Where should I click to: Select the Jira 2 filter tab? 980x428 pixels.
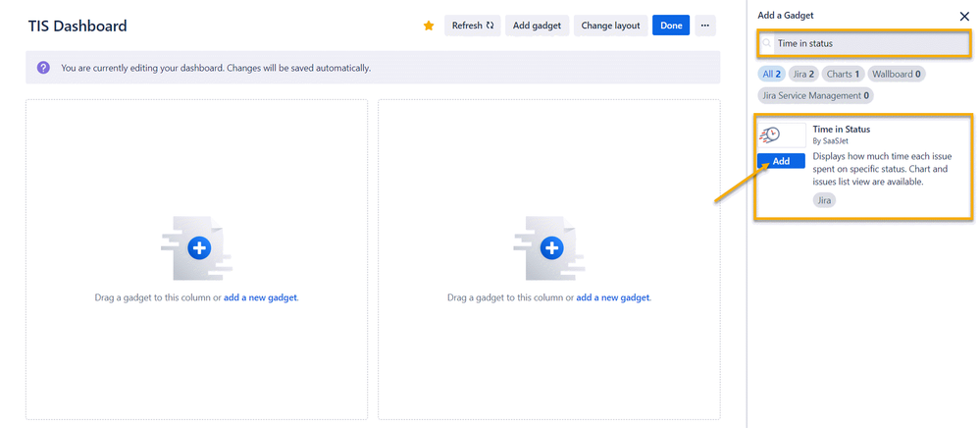pos(803,74)
